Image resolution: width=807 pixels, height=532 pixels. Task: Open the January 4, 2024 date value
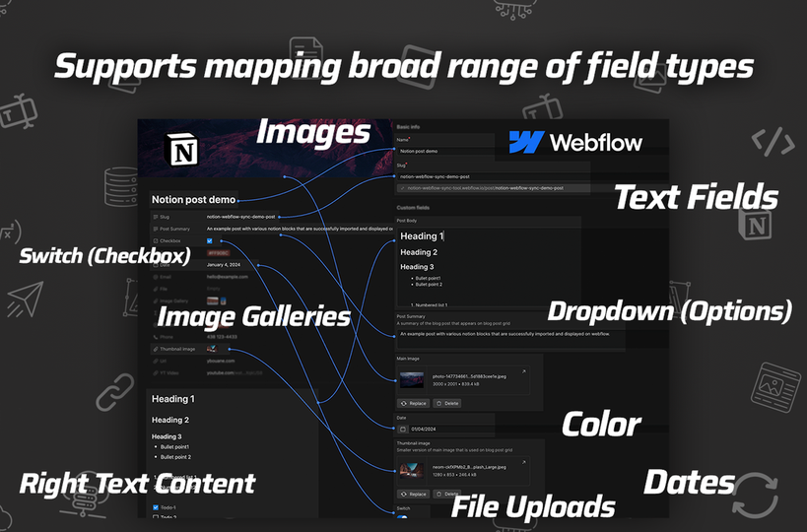pos(224,264)
